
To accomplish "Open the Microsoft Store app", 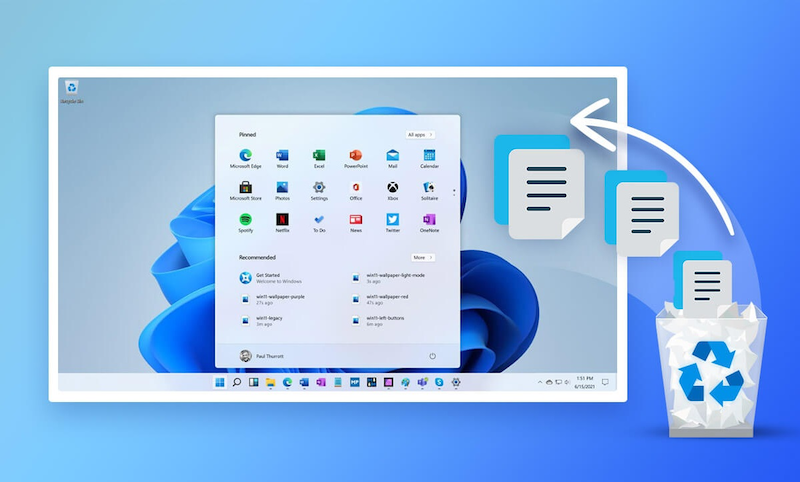I will click(x=246, y=188).
